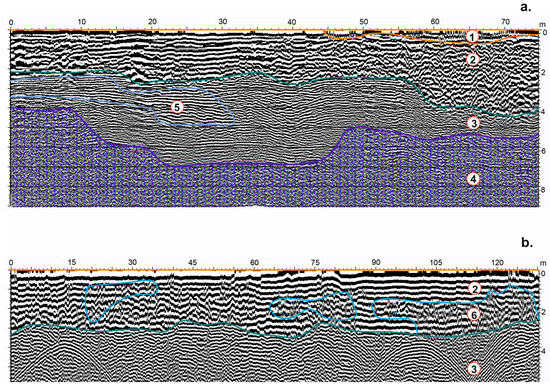The height and width of the screenshot is (387, 550).
Task: Click distance label 40 on panel a axis
Action: click(292, 22)
